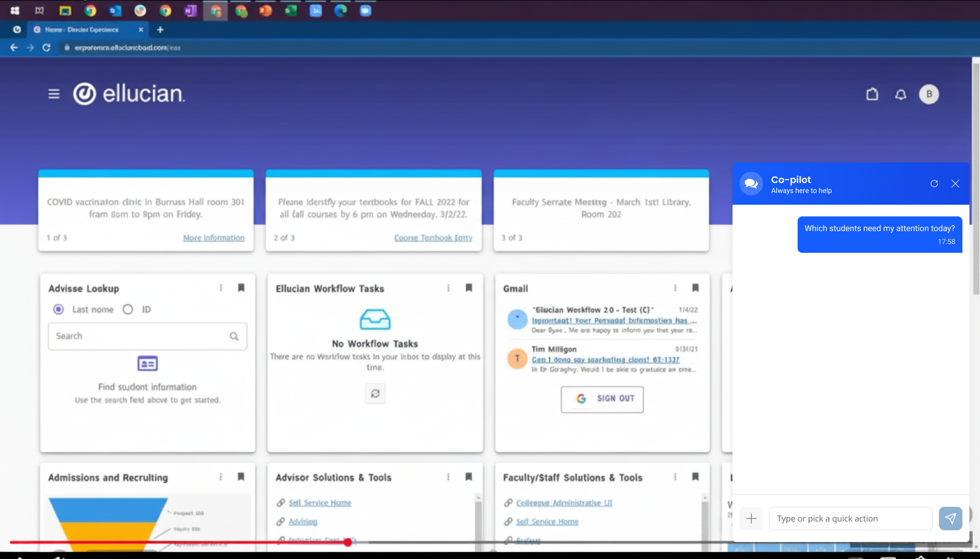
Task: Expand Advisor Solutions & Tools options menu
Action: point(449,477)
